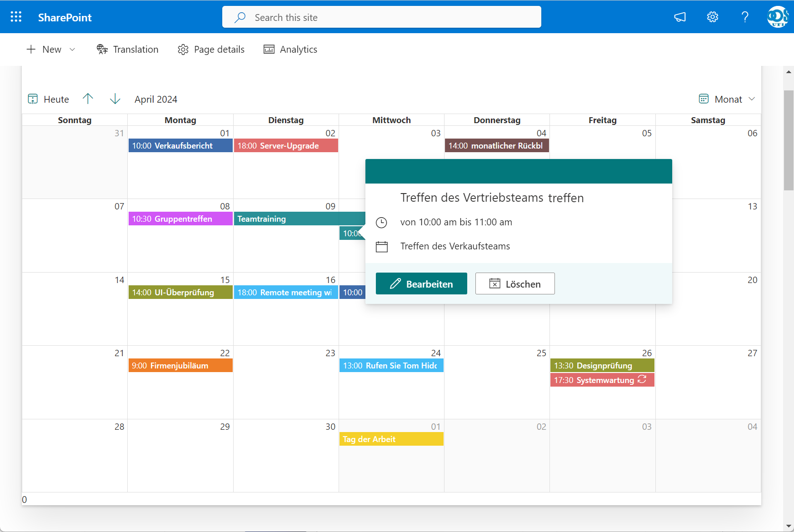794x532 pixels.
Task: Go to previous month with up arrow
Action: [x=88, y=99]
